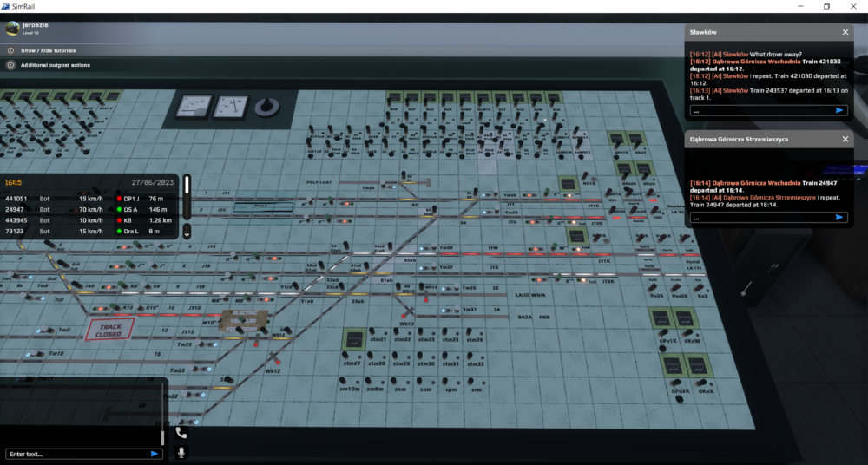The width and height of the screenshot is (868, 465).
Task: Toggle the ztm32 switch
Action: point(470,356)
